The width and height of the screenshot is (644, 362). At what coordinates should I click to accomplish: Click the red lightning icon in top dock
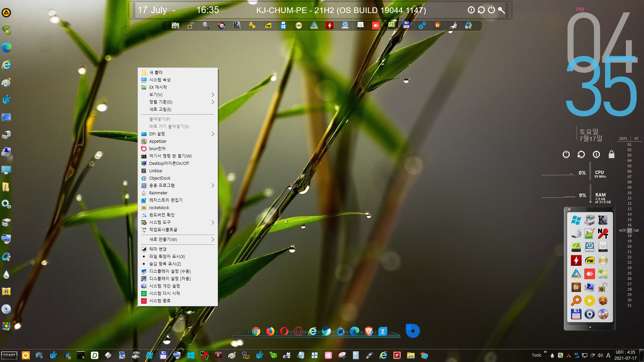(329, 25)
